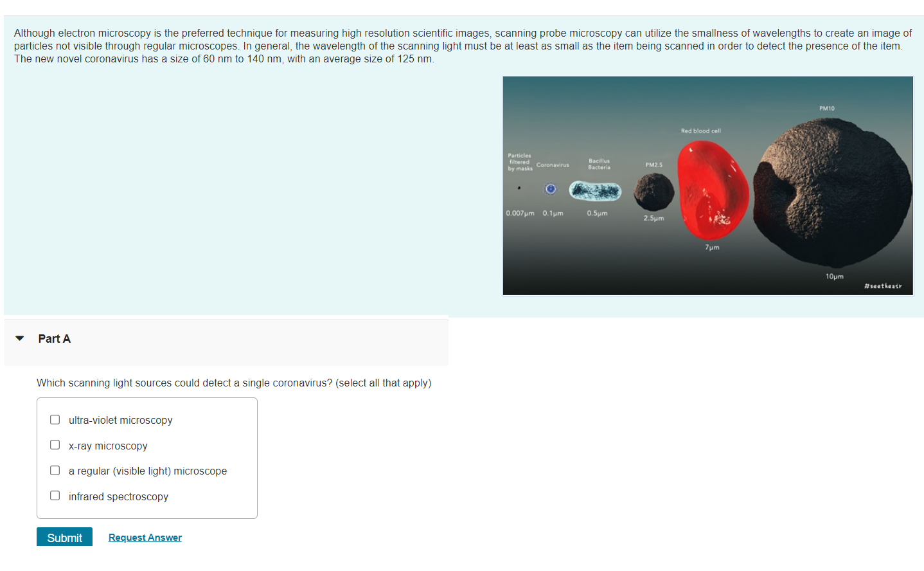Click the 'Red blood cell' label in the image
This screenshot has height=571, width=924.
(x=701, y=131)
